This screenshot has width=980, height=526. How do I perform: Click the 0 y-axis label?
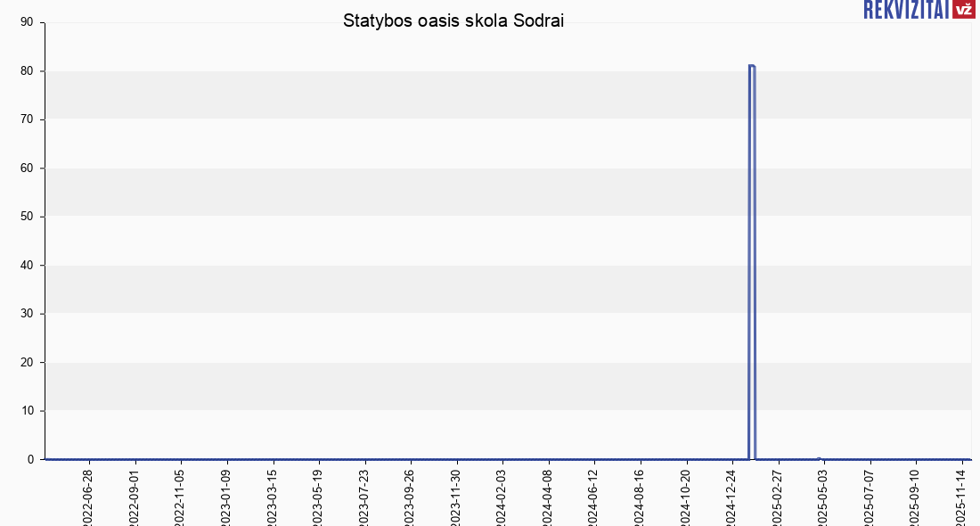point(29,459)
